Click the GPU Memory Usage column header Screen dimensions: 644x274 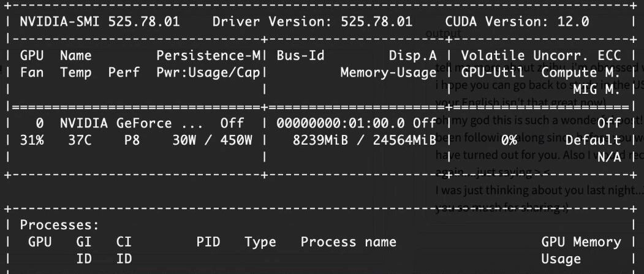click(581, 250)
